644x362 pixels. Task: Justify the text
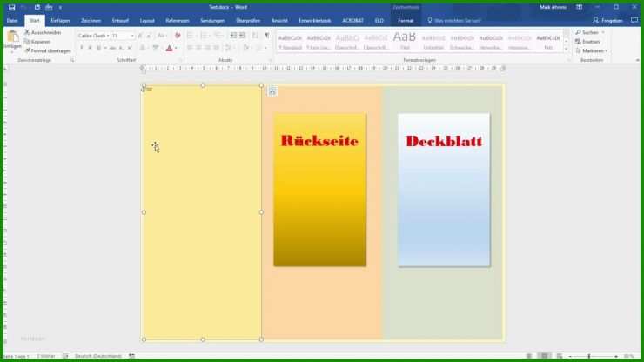coord(217,48)
